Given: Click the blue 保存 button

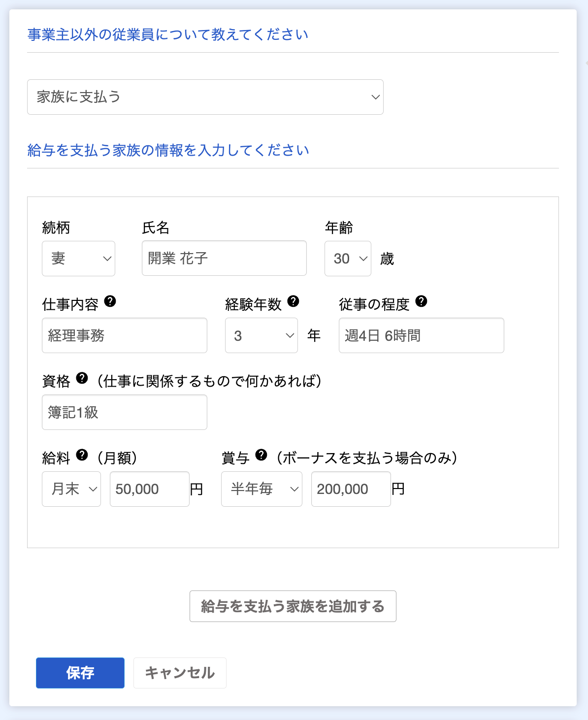Looking at the screenshot, I should point(80,673).
